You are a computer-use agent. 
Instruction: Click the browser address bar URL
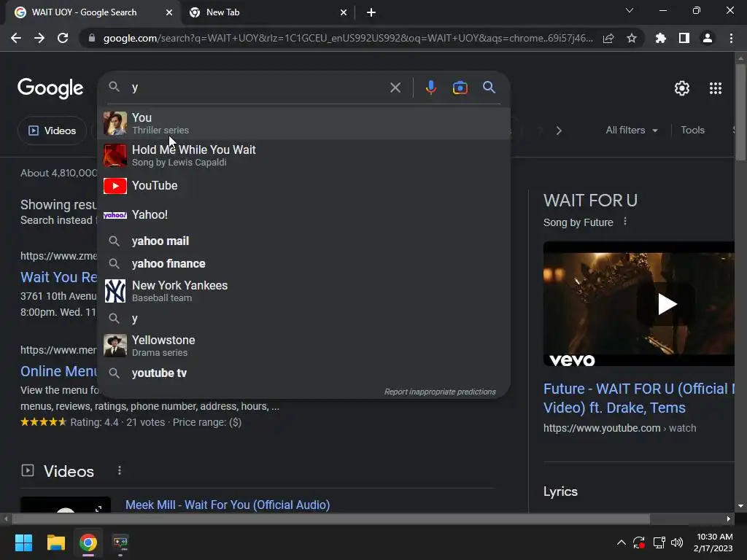pos(348,38)
